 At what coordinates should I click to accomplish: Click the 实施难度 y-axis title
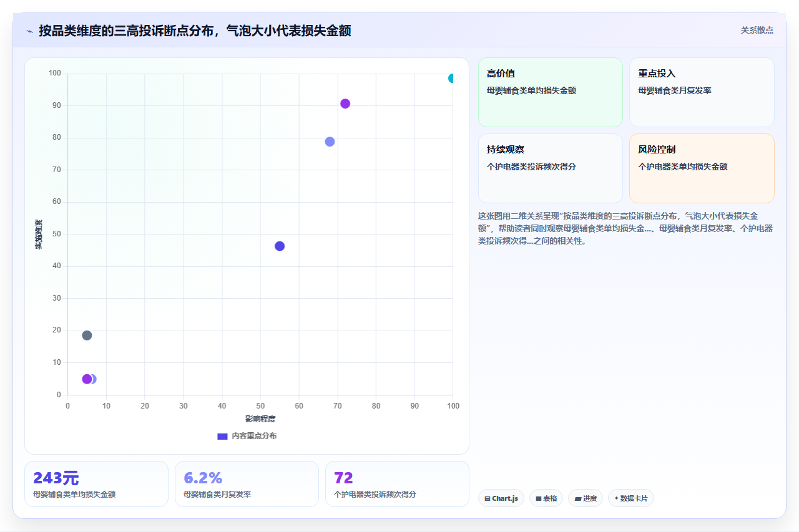(39, 235)
